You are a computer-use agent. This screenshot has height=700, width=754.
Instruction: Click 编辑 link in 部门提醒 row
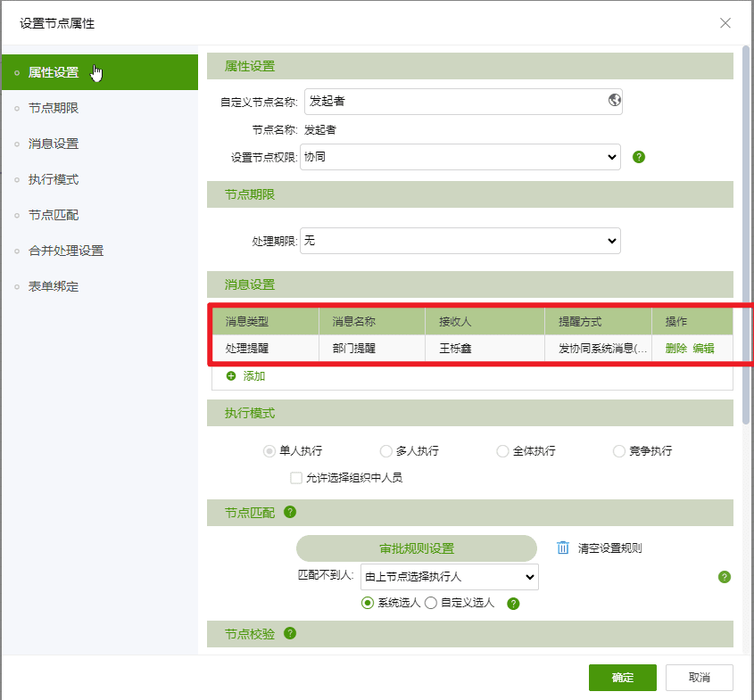click(703, 349)
